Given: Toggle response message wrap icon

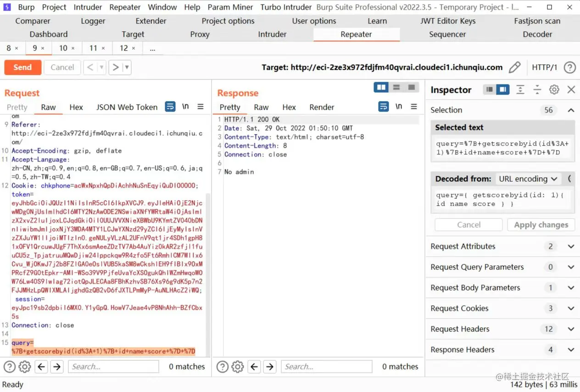Looking at the screenshot, I should 383,106.
